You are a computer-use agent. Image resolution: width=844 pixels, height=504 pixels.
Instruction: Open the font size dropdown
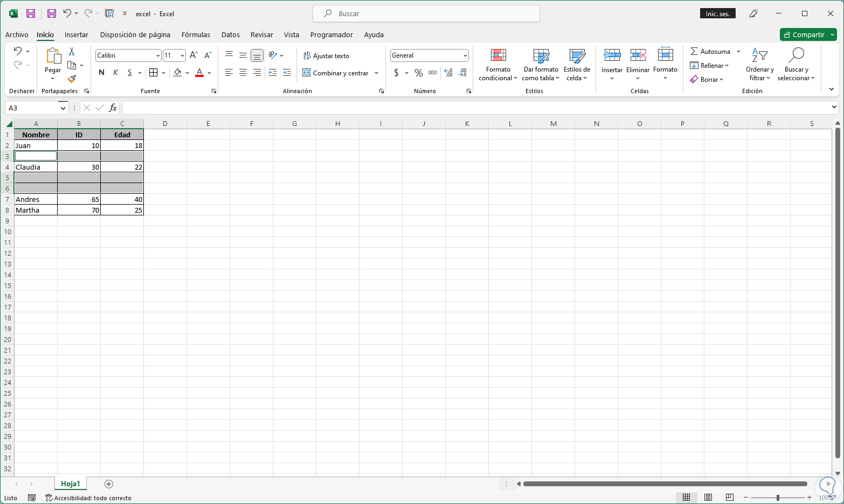click(x=182, y=55)
